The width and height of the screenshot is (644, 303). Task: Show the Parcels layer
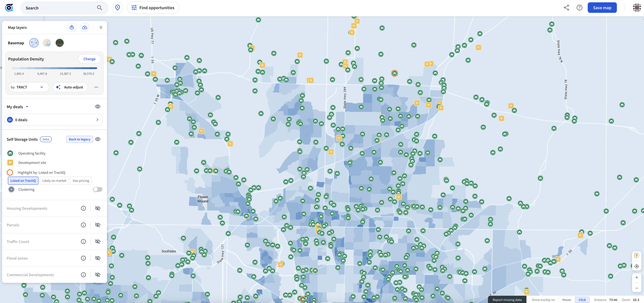[98, 225]
